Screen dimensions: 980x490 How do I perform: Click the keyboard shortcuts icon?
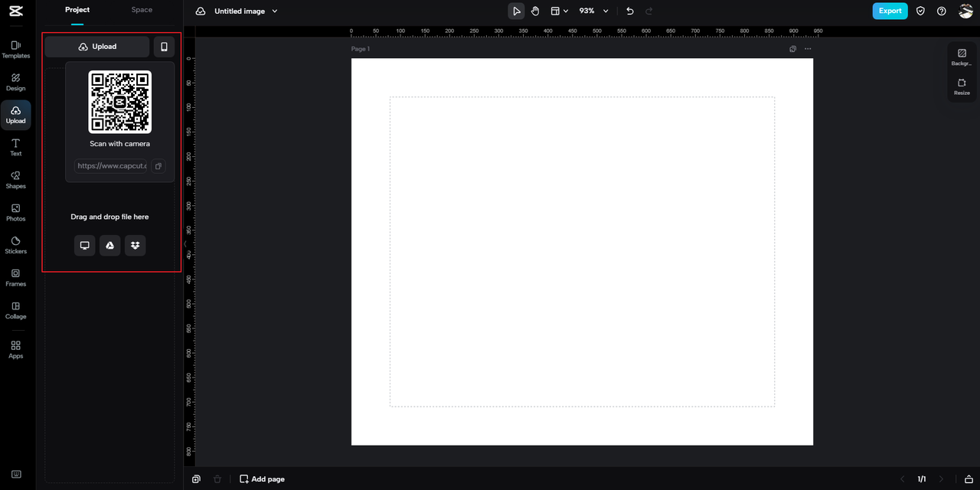coord(16,474)
